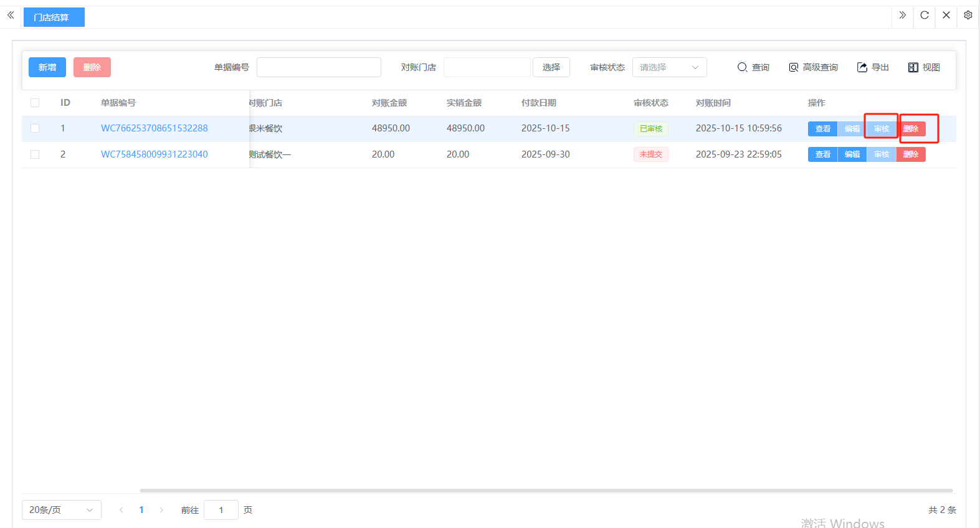980x528 pixels.
Task: Check the checkbox for row 2
Action: click(35, 154)
